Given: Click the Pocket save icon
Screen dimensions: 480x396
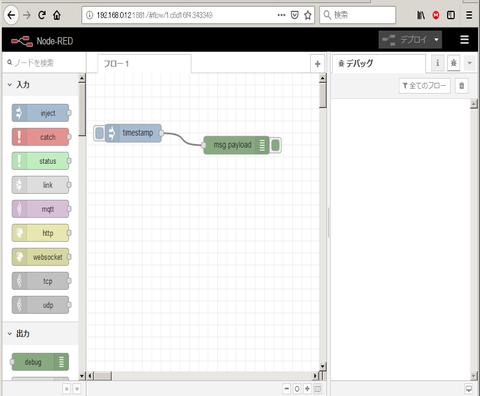Looking at the screenshot, I should 295,15.
